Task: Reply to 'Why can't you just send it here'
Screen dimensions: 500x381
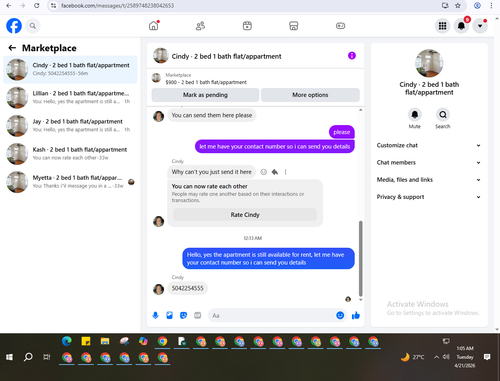Action: 275,172
